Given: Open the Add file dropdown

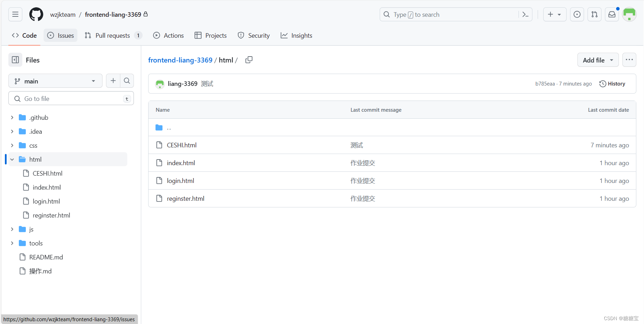Looking at the screenshot, I should (x=598, y=60).
